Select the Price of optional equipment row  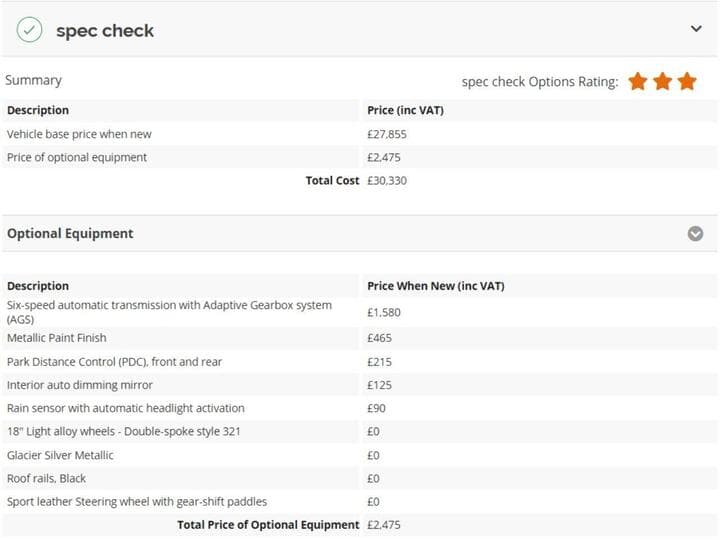[x=360, y=158]
